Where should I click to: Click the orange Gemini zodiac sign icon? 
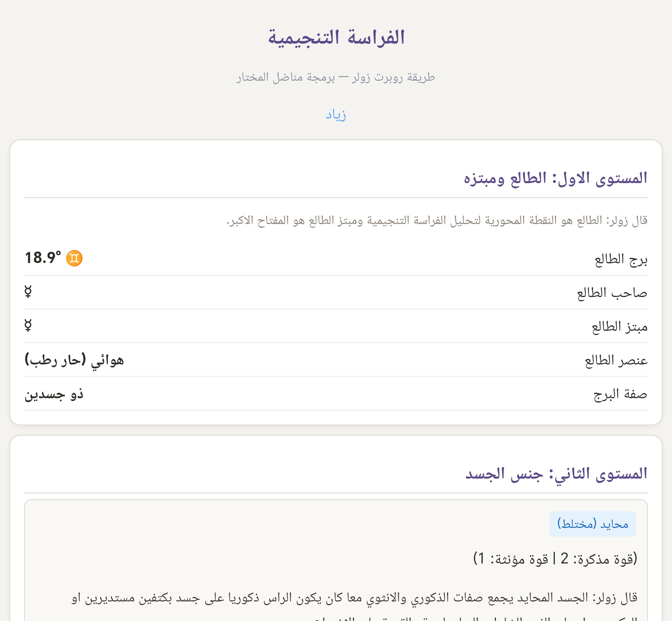coord(74,258)
